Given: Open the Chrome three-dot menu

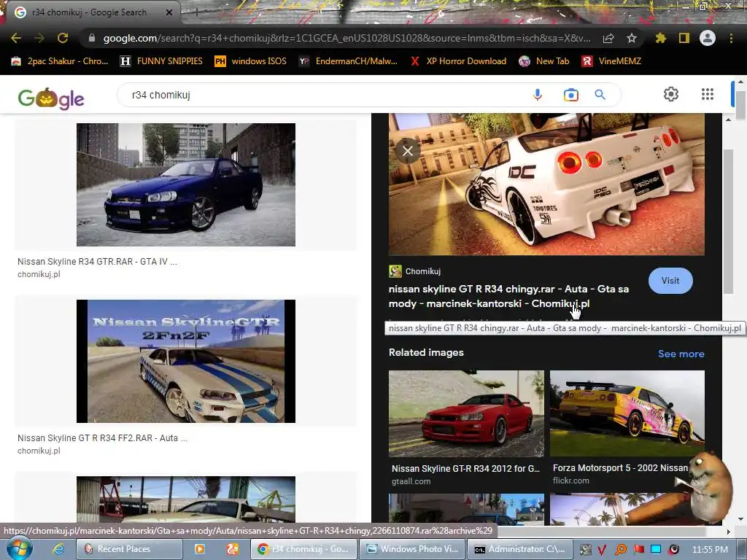Looking at the screenshot, I should point(731,38).
